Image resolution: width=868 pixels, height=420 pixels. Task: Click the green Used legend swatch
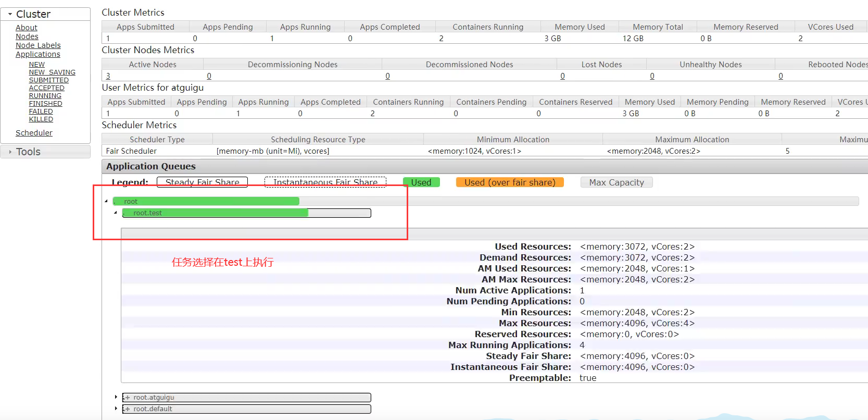(x=421, y=182)
